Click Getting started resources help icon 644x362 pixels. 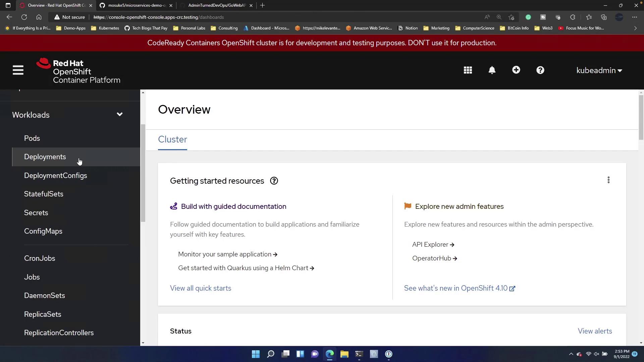(x=274, y=181)
